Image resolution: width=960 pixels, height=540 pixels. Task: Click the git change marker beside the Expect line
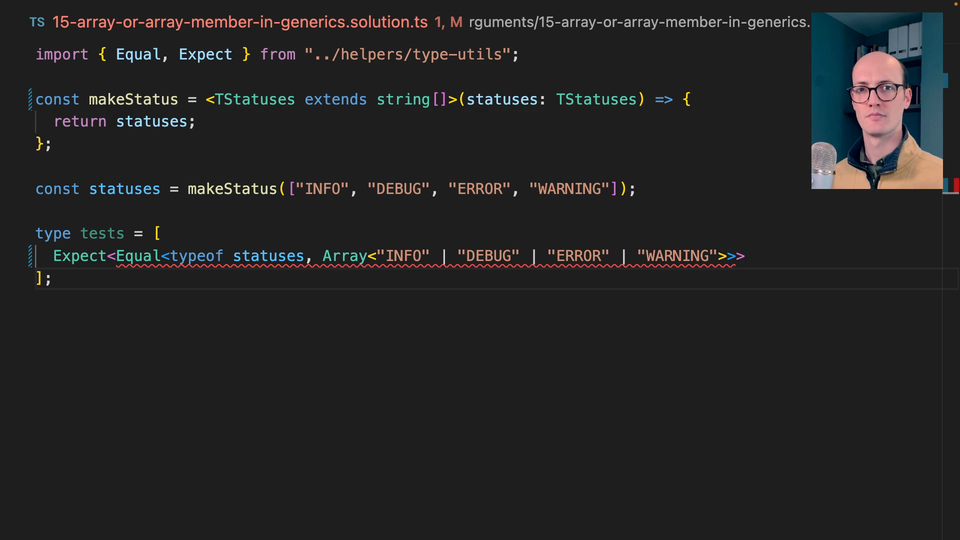[x=31, y=256]
